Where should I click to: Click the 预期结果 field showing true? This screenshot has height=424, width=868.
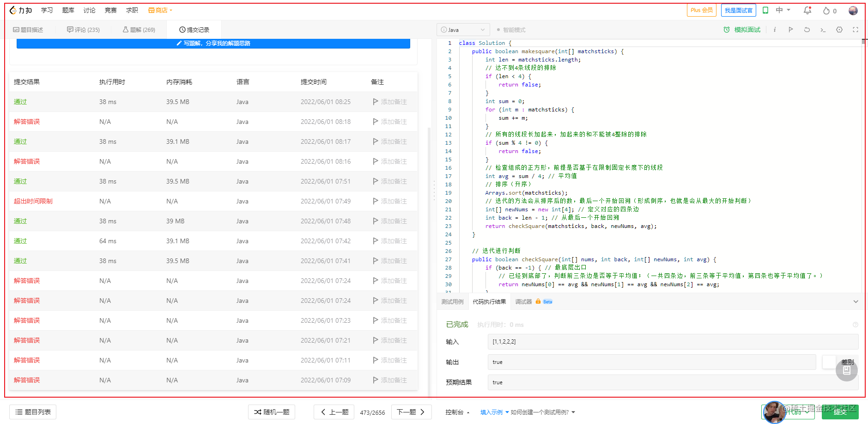tap(673, 382)
